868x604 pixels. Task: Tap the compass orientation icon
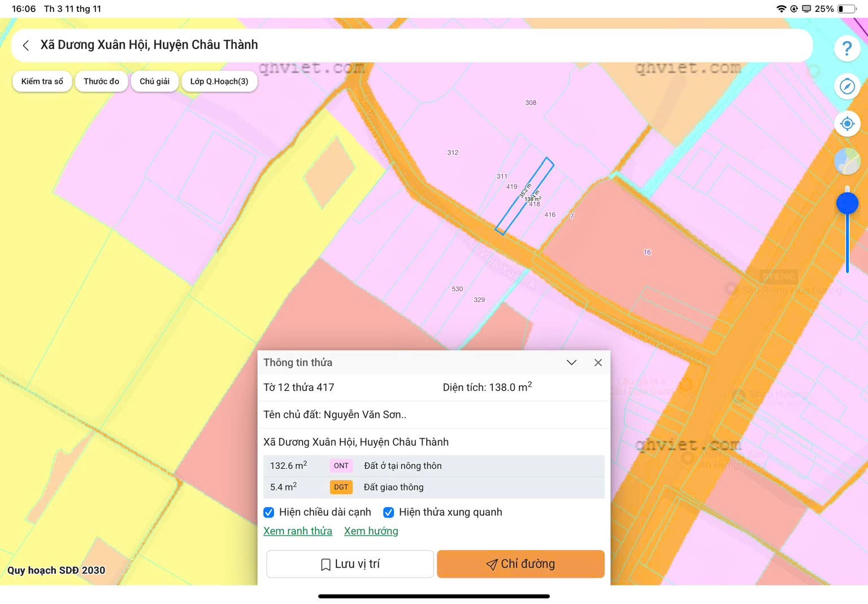click(847, 87)
